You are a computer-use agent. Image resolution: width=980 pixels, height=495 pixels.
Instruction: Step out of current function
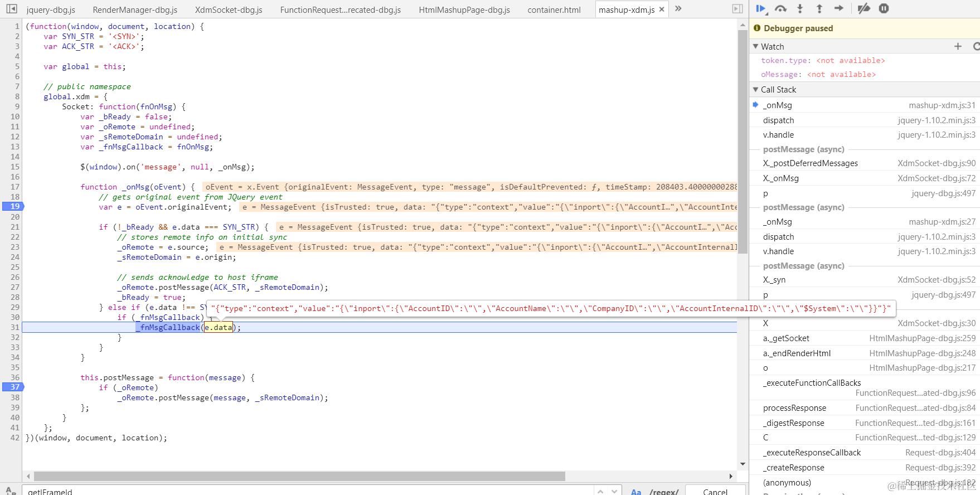point(819,8)
